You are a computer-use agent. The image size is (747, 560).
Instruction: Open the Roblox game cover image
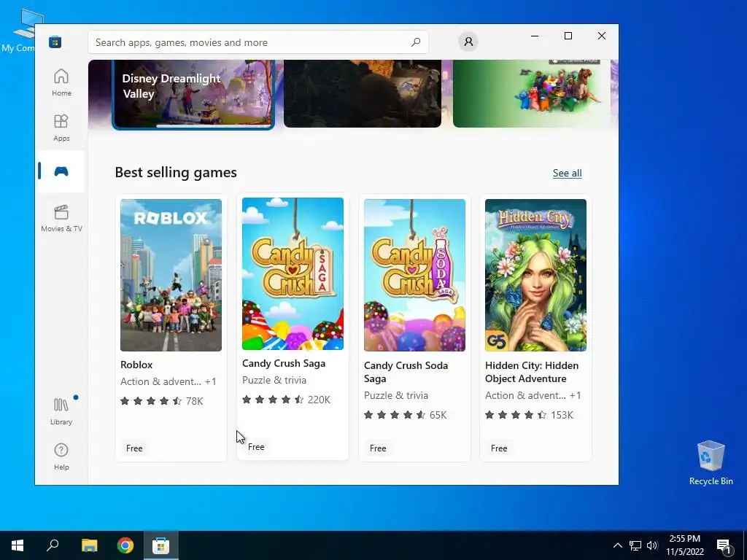[171, 275]
